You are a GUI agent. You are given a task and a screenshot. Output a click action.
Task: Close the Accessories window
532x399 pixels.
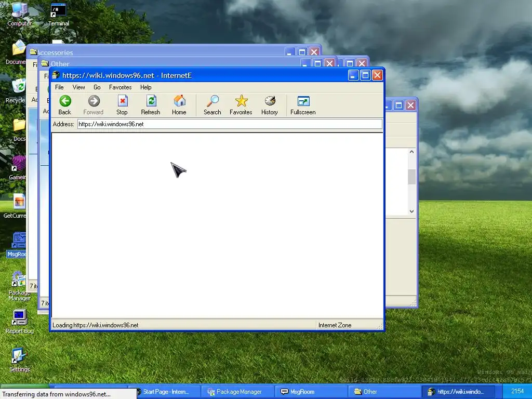314,52
